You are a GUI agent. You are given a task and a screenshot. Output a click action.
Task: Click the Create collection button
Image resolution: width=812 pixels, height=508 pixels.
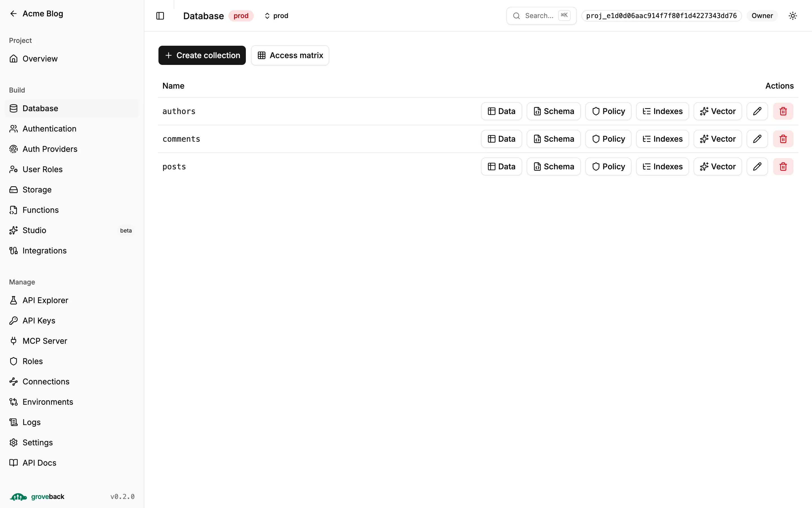[x=202, y=55]
